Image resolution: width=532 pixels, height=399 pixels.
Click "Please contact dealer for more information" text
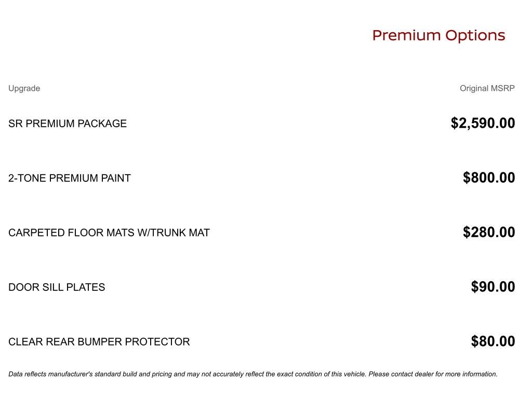(x=433, y=374)
